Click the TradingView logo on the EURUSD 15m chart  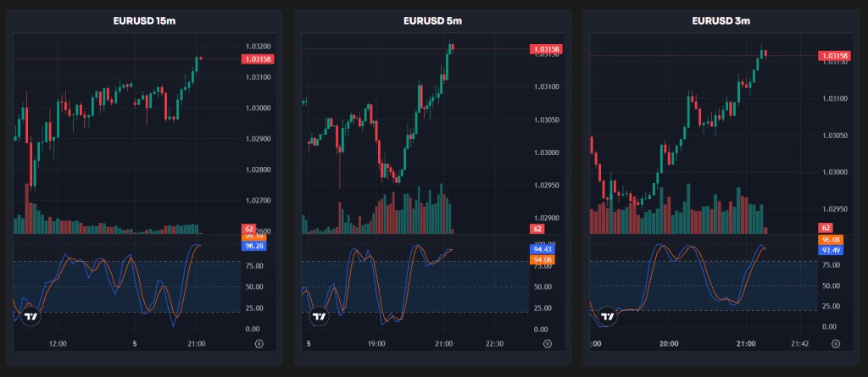tap(31, 317)
